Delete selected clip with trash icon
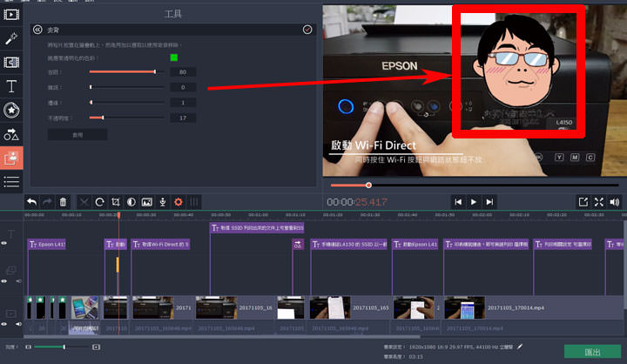The image size is (627, 364). tap(63, 202)
